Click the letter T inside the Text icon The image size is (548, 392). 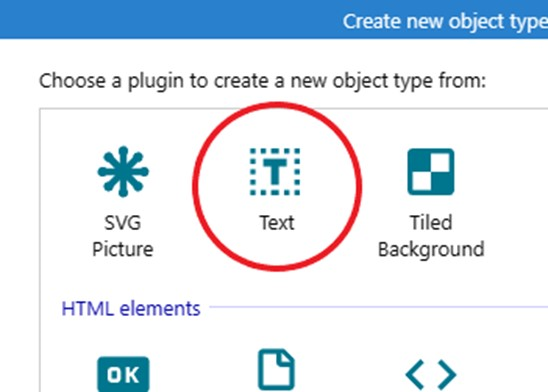click(x=275, y=172)
